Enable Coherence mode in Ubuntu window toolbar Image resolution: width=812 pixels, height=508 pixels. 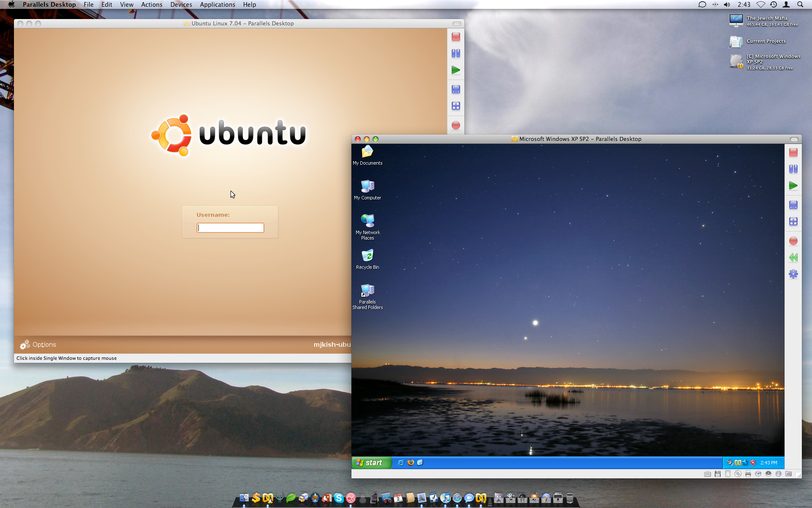click(x=455, y=106)
